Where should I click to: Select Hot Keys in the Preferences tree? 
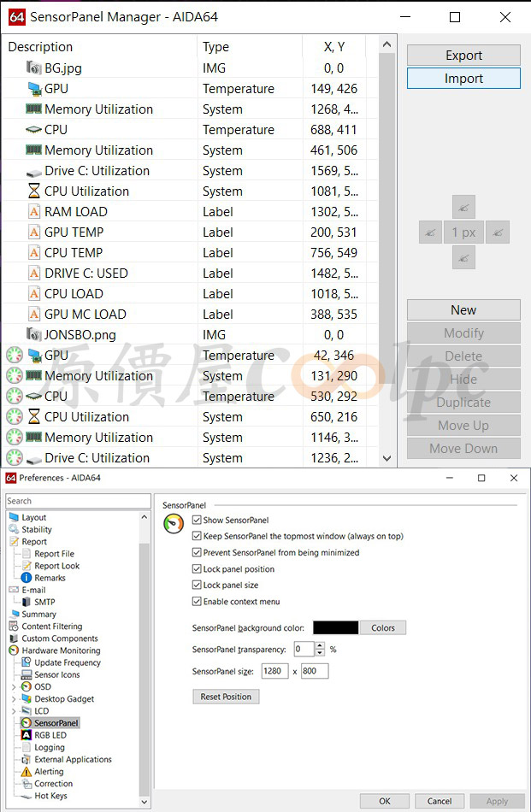tap(50, 796)
